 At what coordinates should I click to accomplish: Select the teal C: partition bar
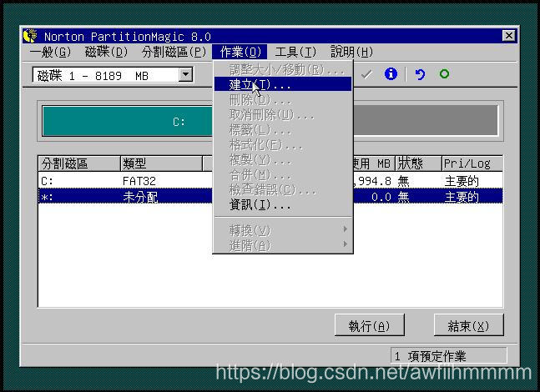(x=128, y=121)
